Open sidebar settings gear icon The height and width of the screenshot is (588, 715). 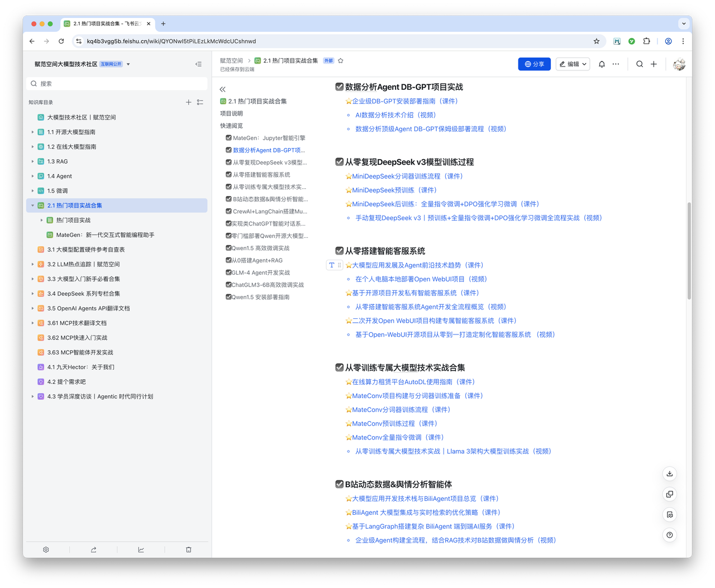[x=46, y=549]
